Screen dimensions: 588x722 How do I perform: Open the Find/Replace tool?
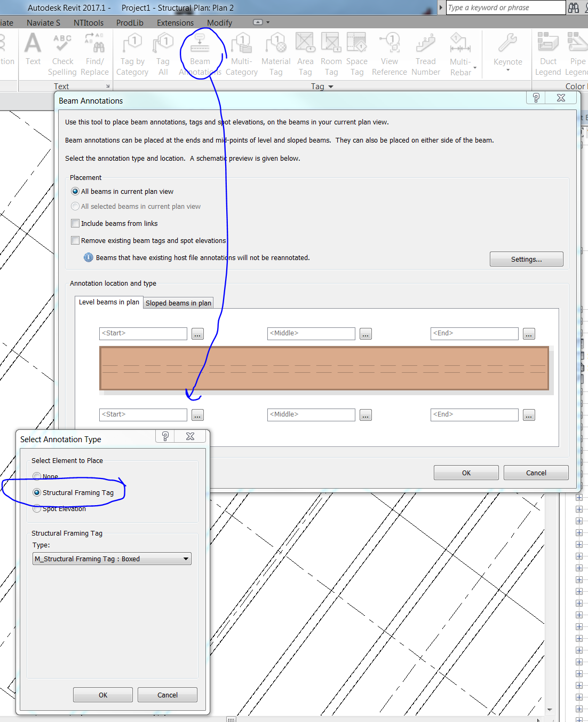(95, 53)
